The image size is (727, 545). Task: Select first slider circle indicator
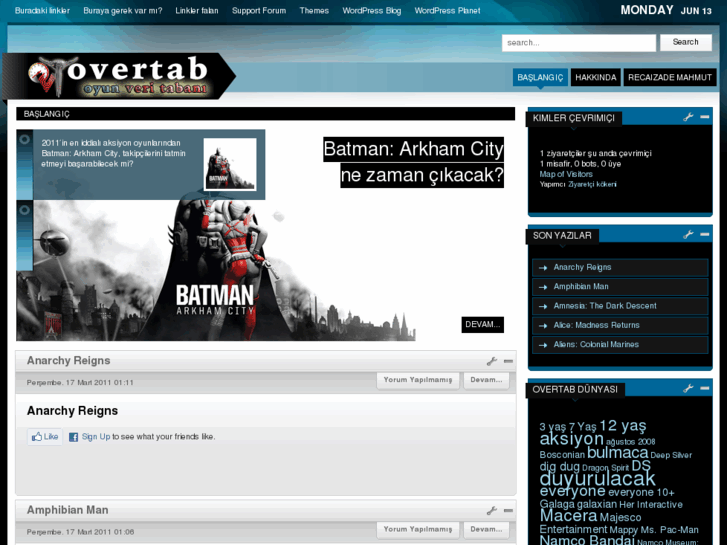[x=25, y=139]
